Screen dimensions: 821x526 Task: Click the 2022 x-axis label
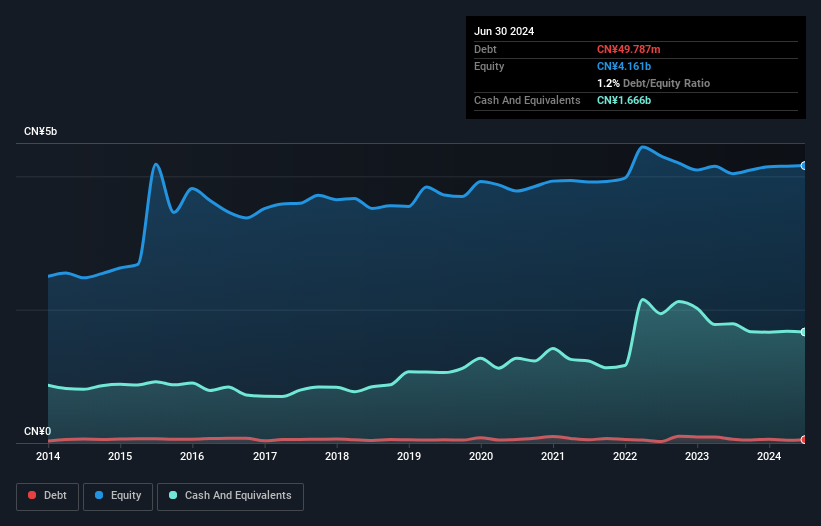click(625, 456)
